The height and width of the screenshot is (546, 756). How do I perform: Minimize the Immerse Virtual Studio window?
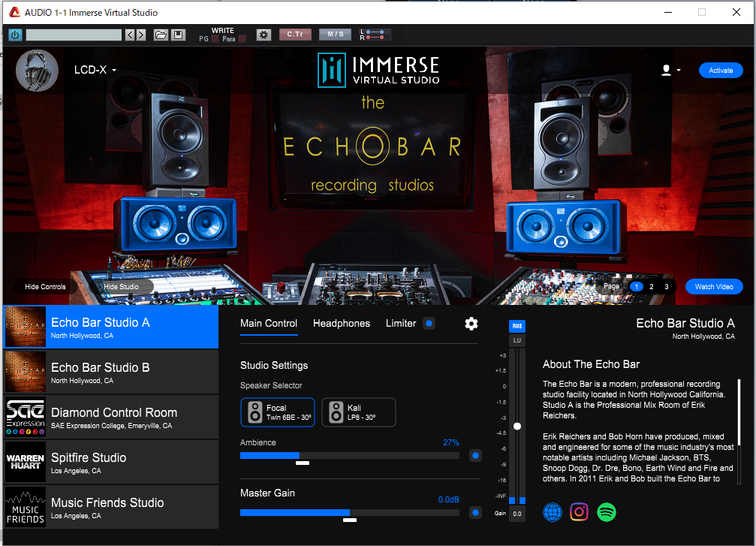click(x=667, y=12)
